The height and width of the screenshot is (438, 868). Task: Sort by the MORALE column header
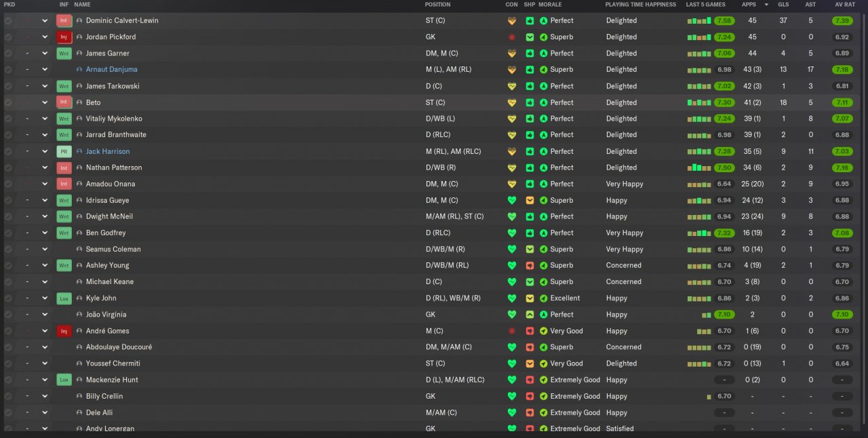point(550,4)
